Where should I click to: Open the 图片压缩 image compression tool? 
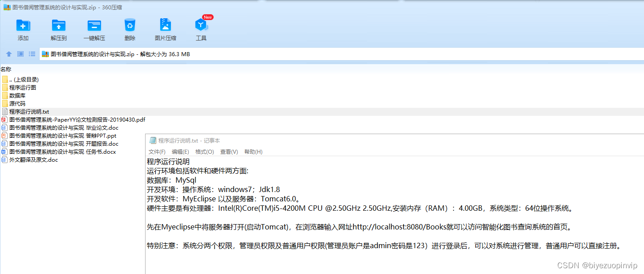tap(166, 25)
